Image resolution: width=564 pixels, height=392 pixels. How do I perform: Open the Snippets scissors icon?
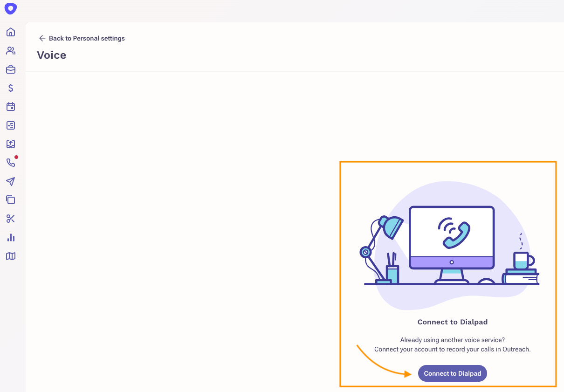point(11,219)
